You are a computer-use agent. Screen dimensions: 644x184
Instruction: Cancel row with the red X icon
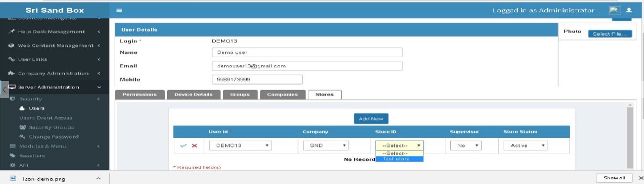194,146
